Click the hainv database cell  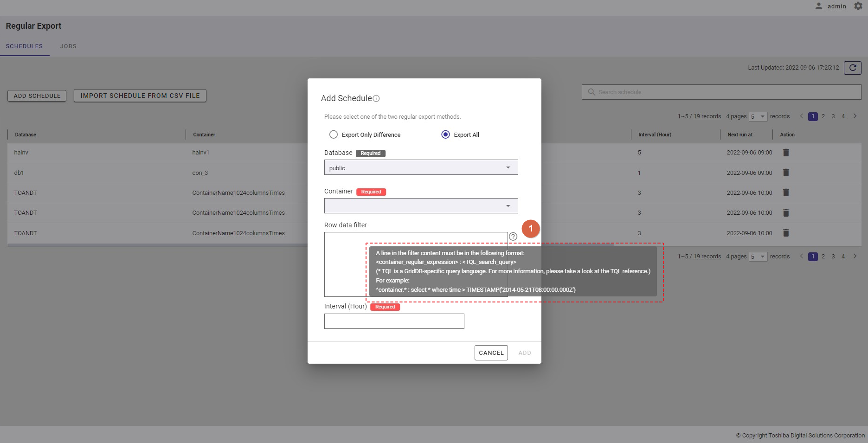click(21, 152)
